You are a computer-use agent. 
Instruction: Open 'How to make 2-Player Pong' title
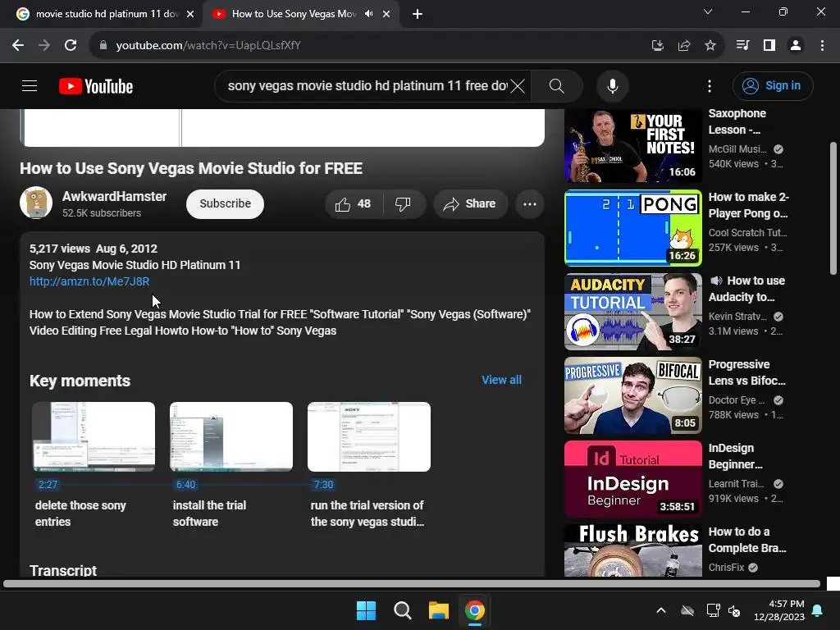tap(748, 205)
